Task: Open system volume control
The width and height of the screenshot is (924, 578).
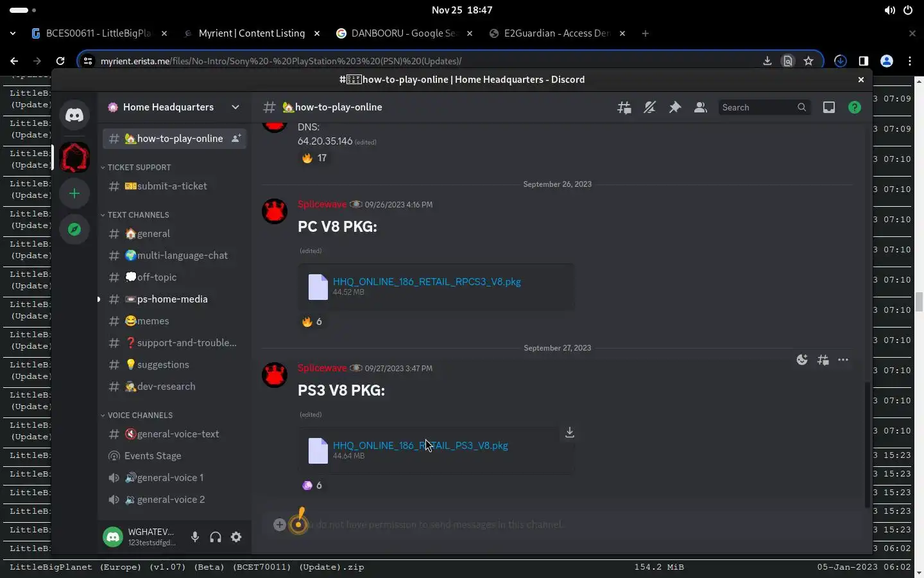Action: pos(889,10)
